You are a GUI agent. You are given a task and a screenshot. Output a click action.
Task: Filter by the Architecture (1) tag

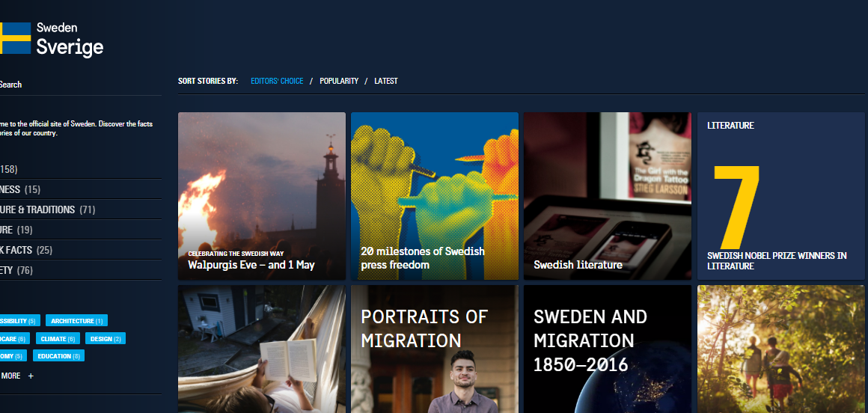click(x=76, y=320)
